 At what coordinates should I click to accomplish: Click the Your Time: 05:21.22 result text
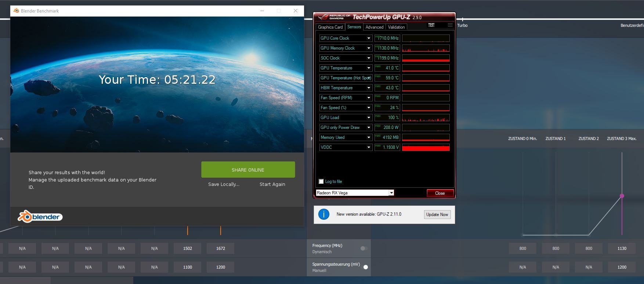point(157,80)
